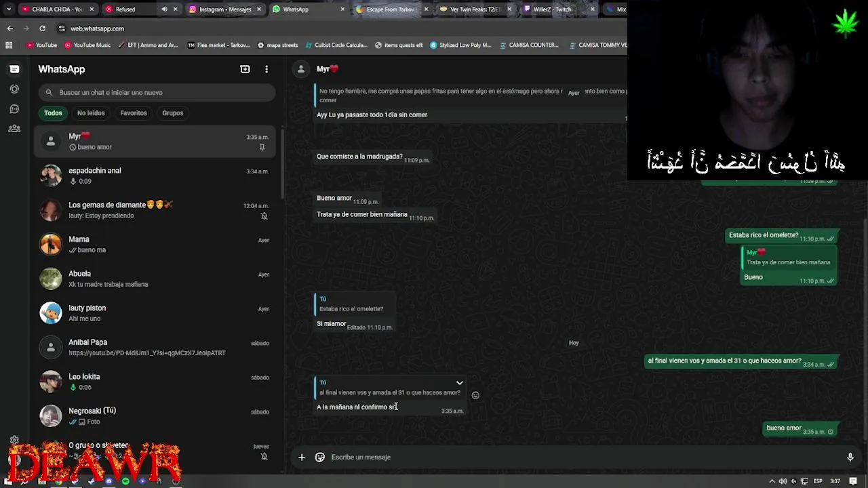This screenshot has height=488, width=868.
Task: Click the ESP language indicator
Action: (x=818, y=481)
